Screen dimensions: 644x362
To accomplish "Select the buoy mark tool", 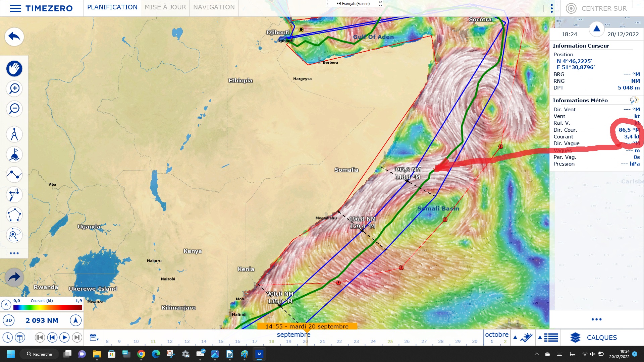I will pyautogui.click(x=14, y=155).
